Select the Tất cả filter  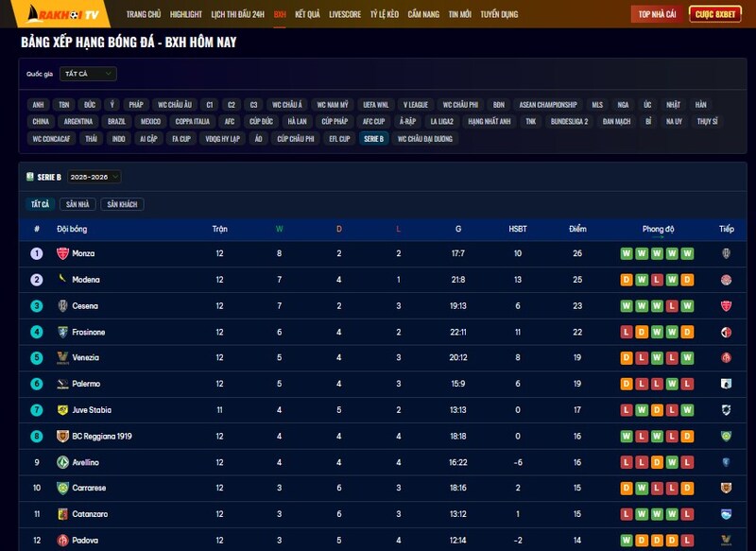tap(40, 204)
